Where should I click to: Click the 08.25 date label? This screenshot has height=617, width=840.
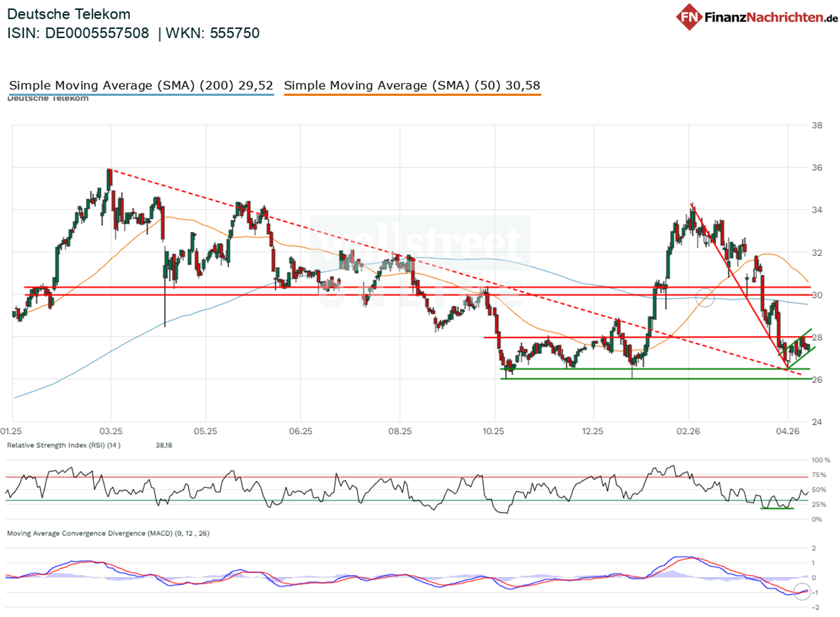click(x=399, y=431)
